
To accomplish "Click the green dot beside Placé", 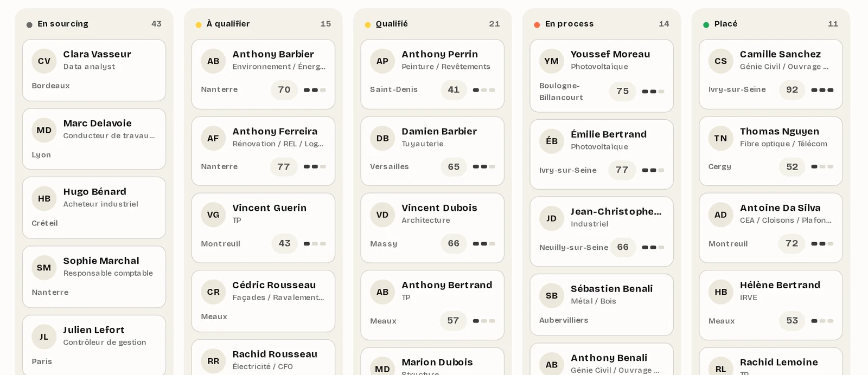I will (x=706, y=25).
